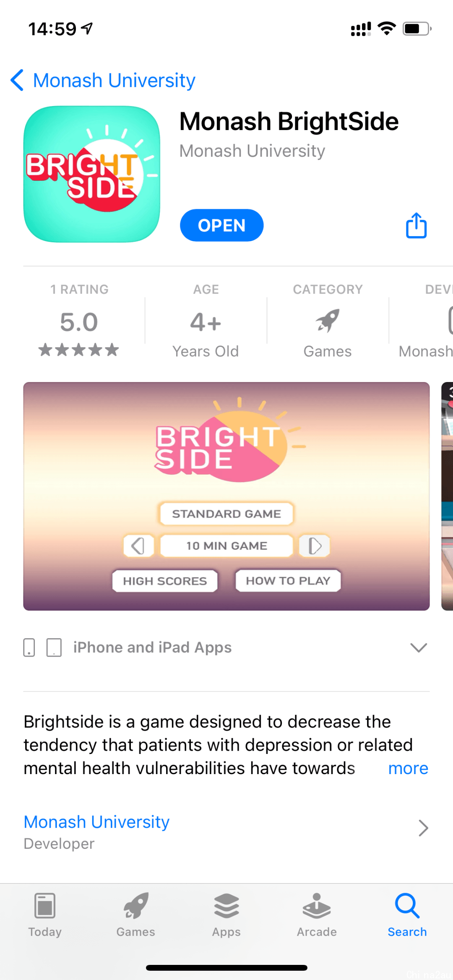Open the Arcade tab
The image size is (453, 980).
(317, 915)
